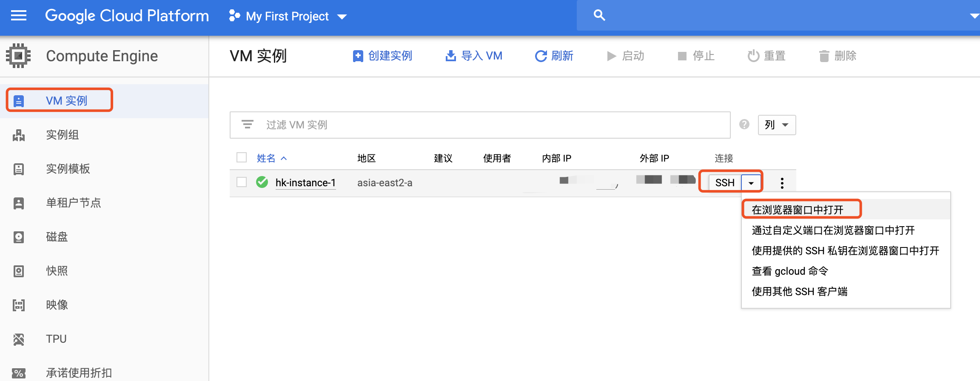Screen dimensions: 980x381
Task: Click the 内部 IP column header
Action: (556, 158)
